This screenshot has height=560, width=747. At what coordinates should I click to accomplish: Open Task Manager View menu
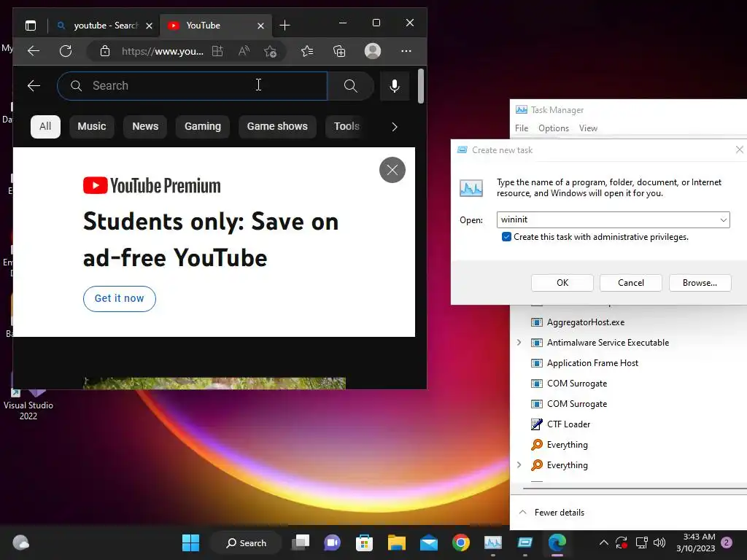click(x=588, y=128)
